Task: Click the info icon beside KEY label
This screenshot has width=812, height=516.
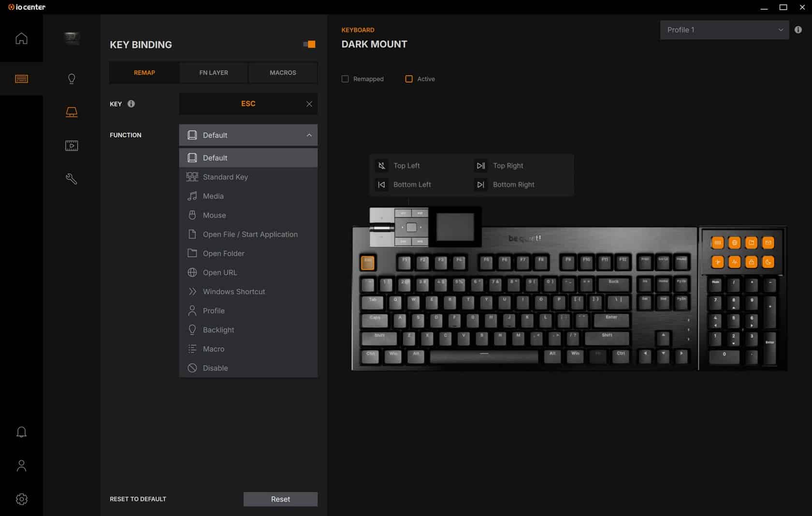Action: 131,104
